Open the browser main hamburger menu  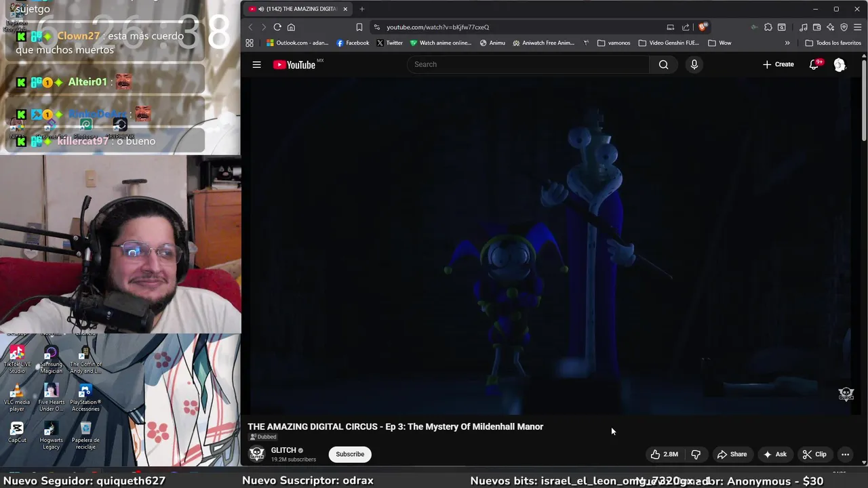[859, 27]
